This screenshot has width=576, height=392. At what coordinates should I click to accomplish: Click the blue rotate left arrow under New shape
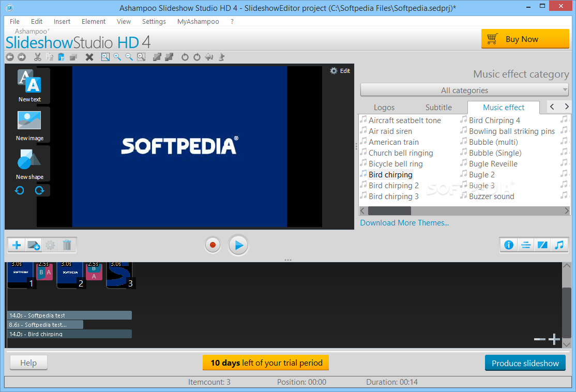coord(20,190)
